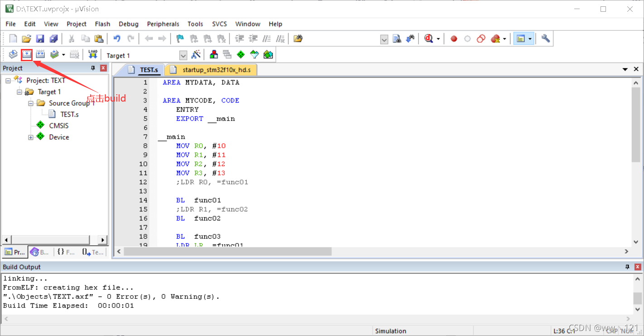The image size is (644, 336).
Task: Insert or remove a bookmark flag
Action: coord(180,39)
